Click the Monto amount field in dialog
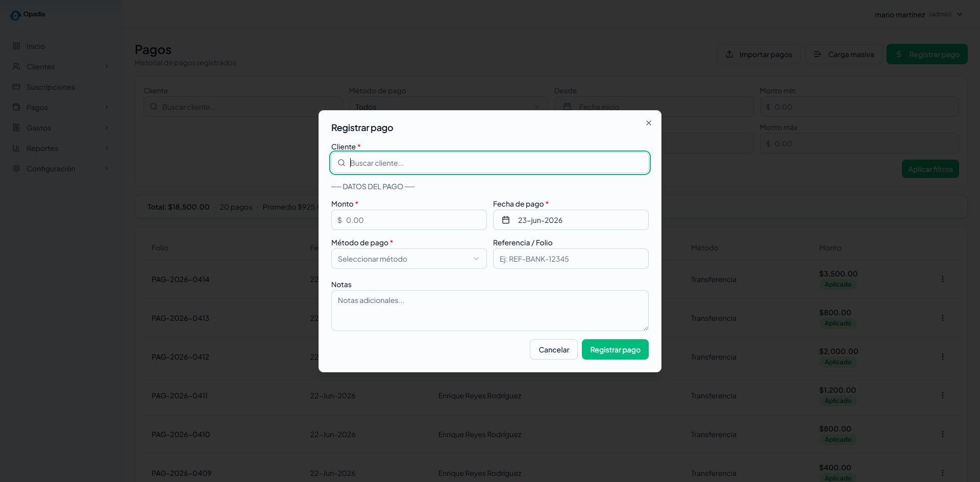The image size is (980, 482). (x=409, y=220)
